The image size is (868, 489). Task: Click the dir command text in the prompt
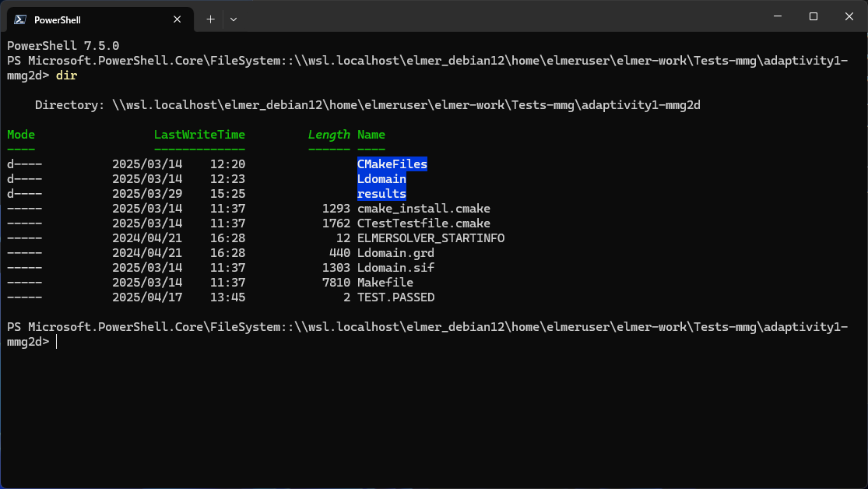click(x=66, y=75)
